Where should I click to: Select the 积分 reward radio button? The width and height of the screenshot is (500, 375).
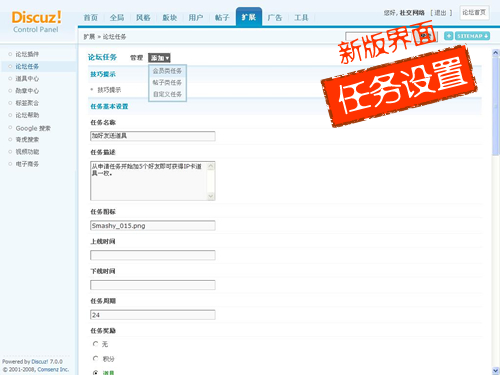click(x=96, y=359)
